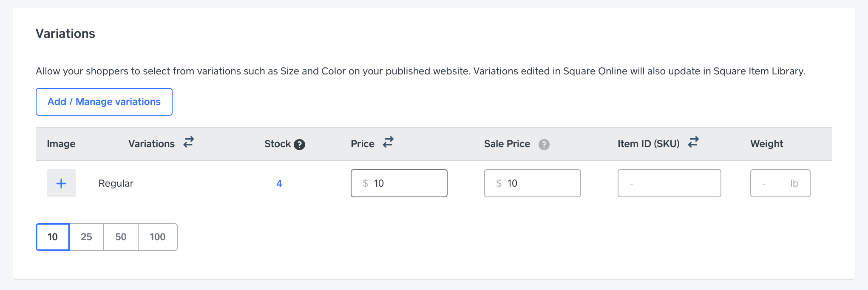Open Add / Manage variations
Image resolution: width=868 pixels, height=290 pixels.
(x=104, y=102)
